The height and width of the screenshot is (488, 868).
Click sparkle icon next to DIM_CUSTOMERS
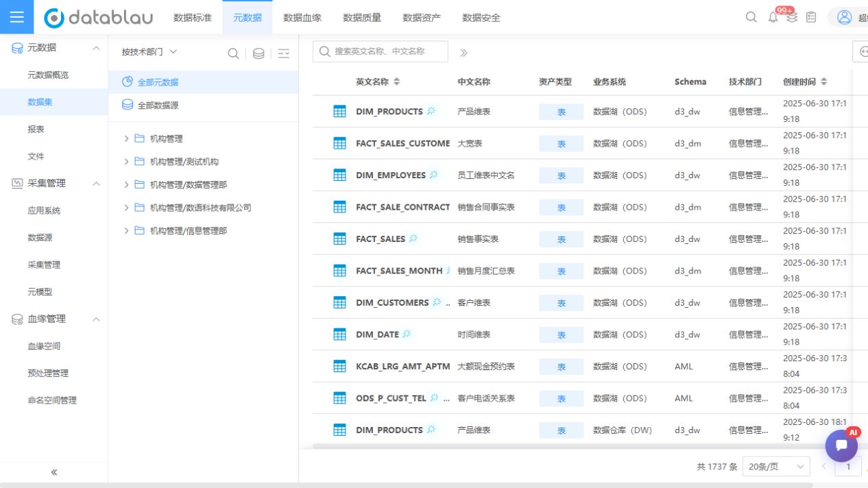(437, 302)
